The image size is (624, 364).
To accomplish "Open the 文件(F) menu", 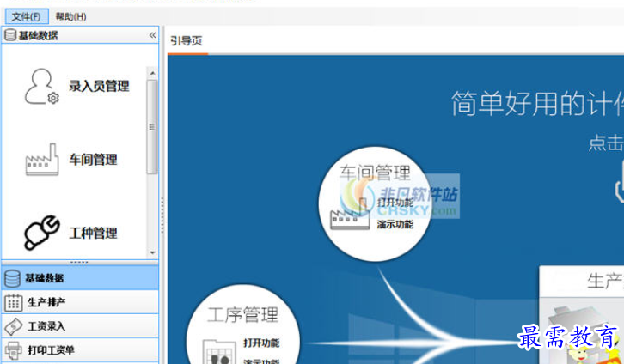I will pyautogui.click(x=27, y=16).
